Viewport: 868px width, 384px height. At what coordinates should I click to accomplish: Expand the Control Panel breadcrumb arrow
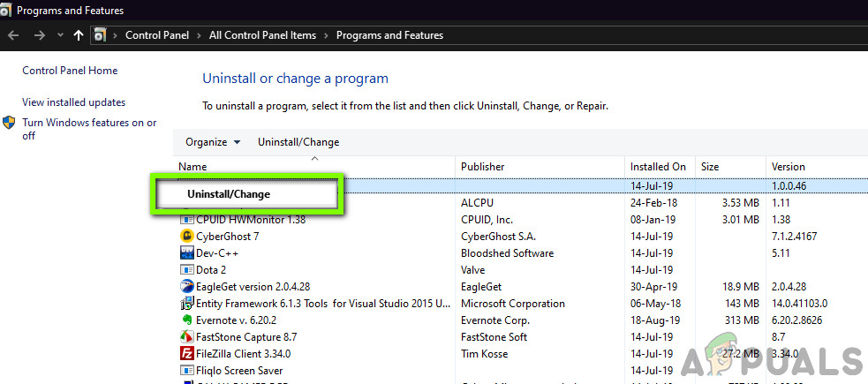[200, 35]
